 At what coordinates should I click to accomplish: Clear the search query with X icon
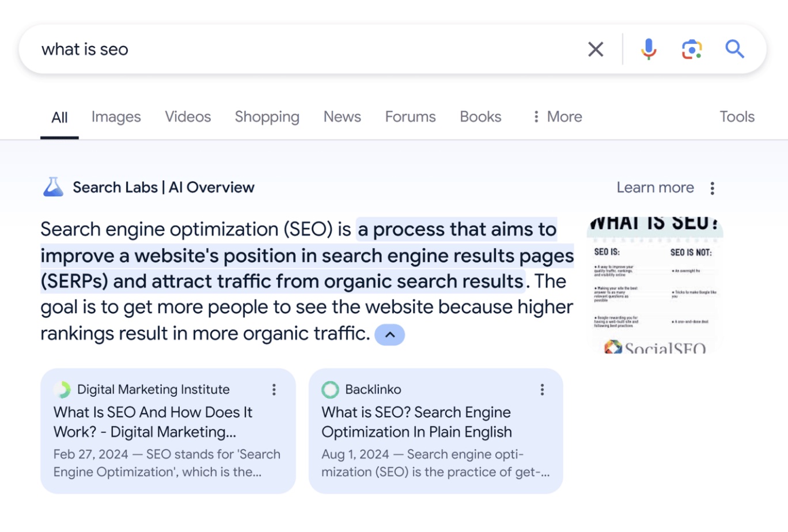click(x=596, y=50)
